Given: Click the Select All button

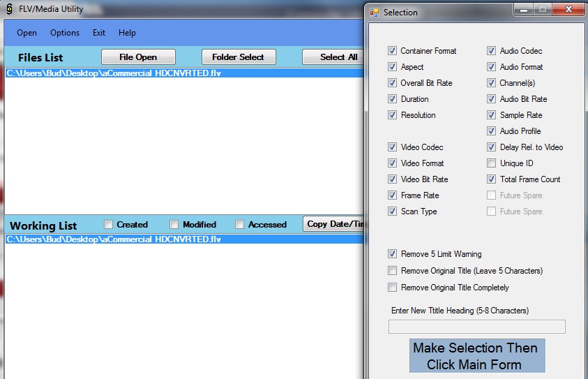Looking at the screenshot, I should tap(333, 57).
